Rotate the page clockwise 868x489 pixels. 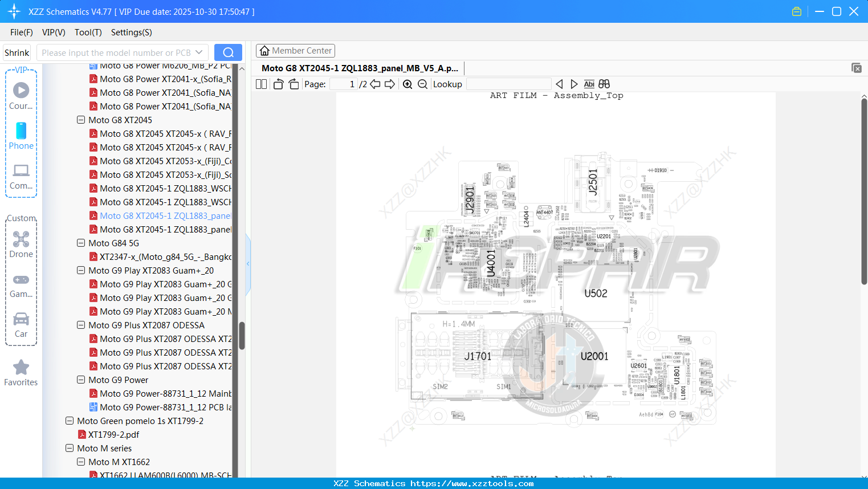pyautogui.click(x=294, y=84)
